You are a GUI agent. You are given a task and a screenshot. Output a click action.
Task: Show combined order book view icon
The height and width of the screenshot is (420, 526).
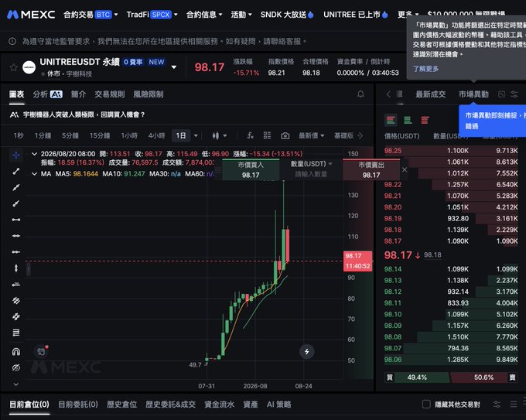(x=391, y=120)
